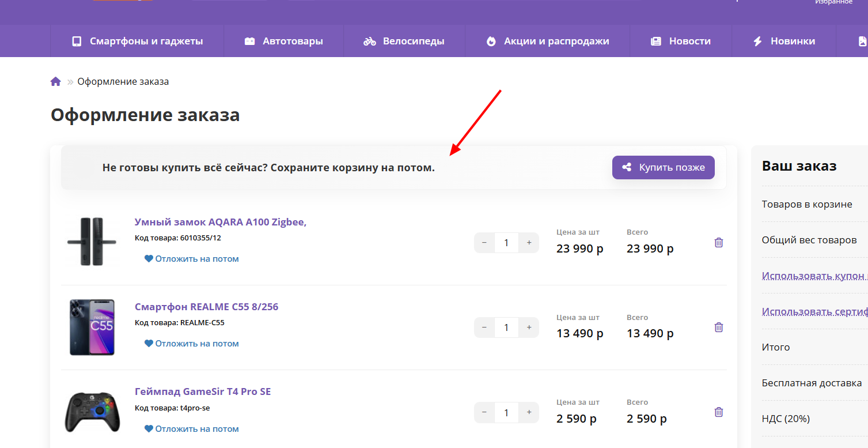Click the home breadcrumb icon

(56, 81)
